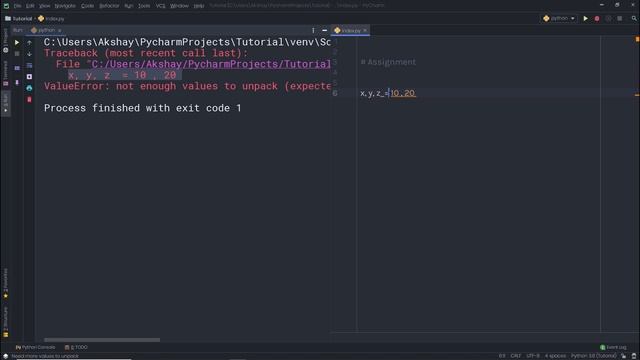
Task: Click the rightmost status bar icon
Action: click(x=634, y=356)
